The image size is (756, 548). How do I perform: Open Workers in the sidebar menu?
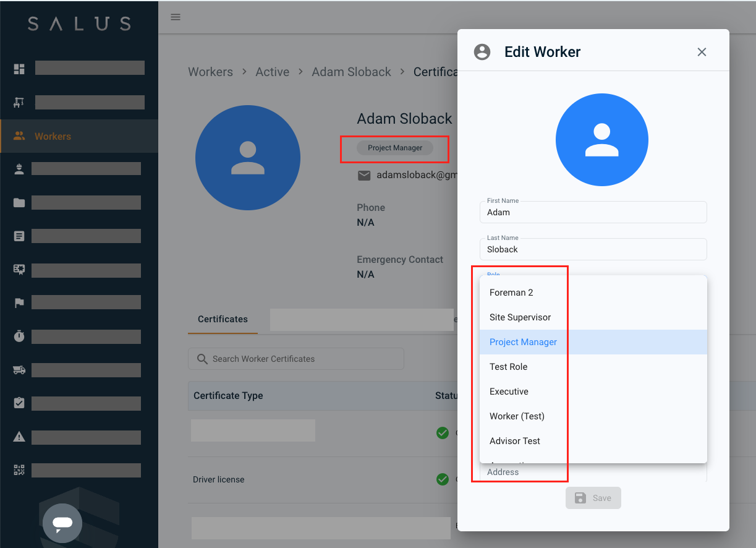pos(53,136)
